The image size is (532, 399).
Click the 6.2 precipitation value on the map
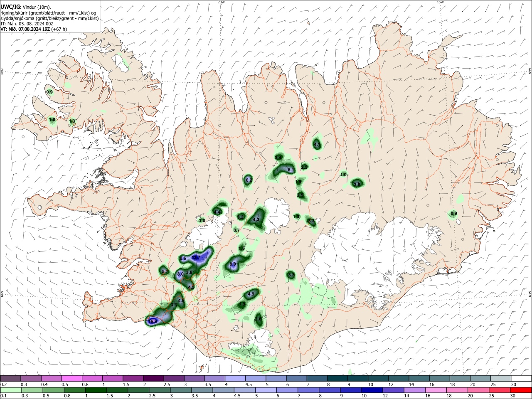[x=249, y=180]
